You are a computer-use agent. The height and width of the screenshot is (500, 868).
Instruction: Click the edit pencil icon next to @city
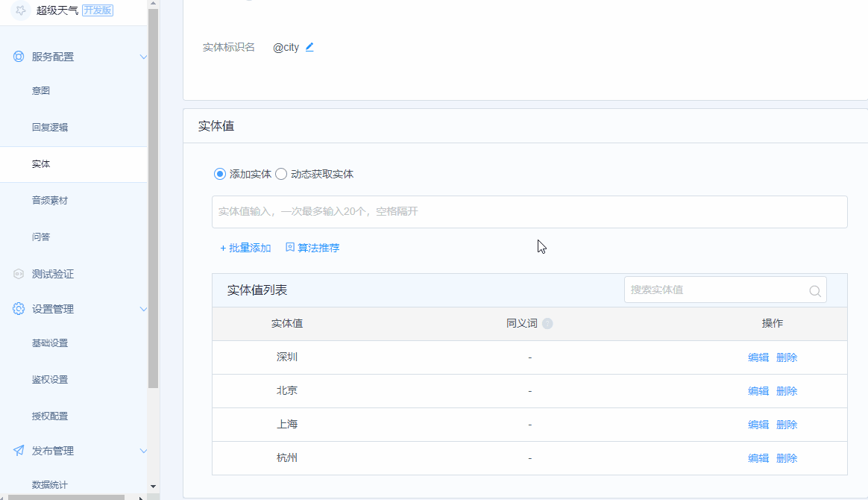click(x=309, y=47)
